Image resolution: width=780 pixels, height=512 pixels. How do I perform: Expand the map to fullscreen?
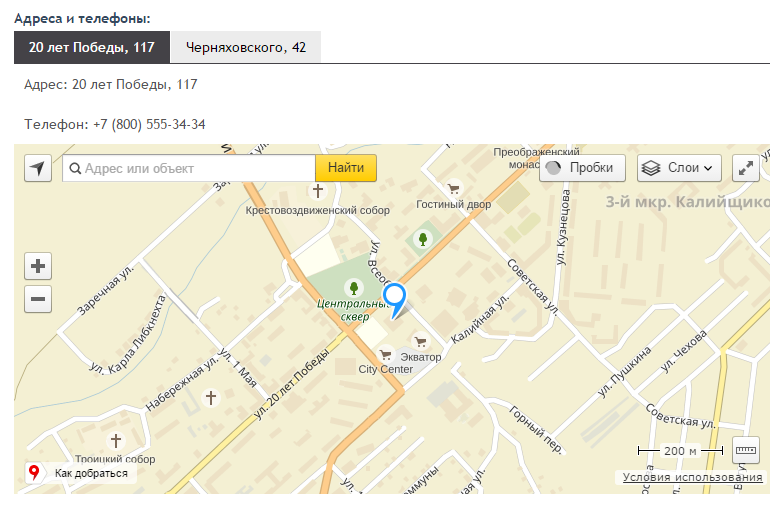pos(746,168)
